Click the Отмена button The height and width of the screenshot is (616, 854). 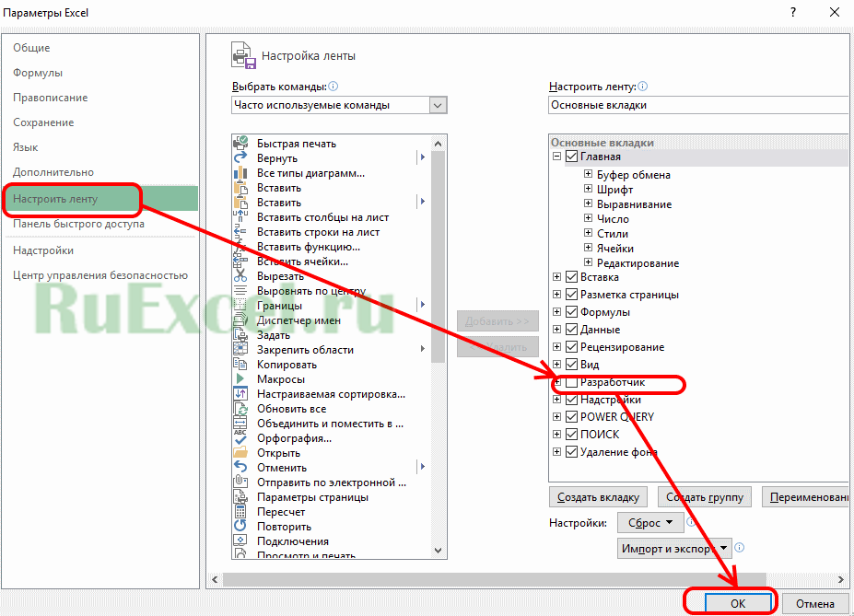pos(814,603)
